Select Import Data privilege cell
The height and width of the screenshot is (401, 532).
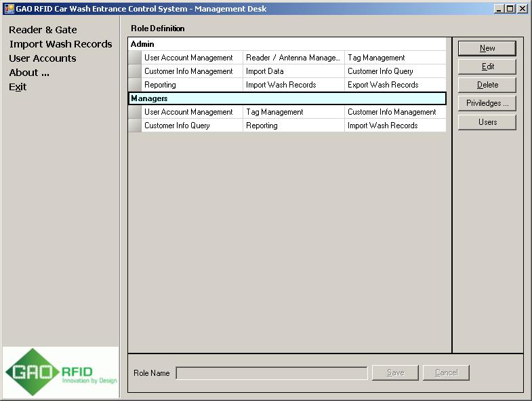tap(293, 71)
